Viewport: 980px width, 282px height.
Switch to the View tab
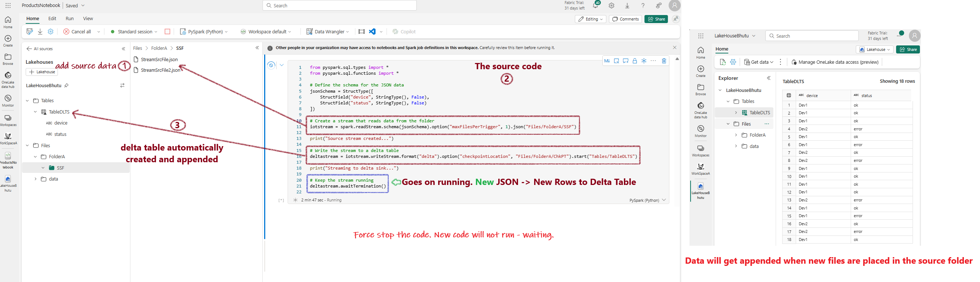point(88,19)
